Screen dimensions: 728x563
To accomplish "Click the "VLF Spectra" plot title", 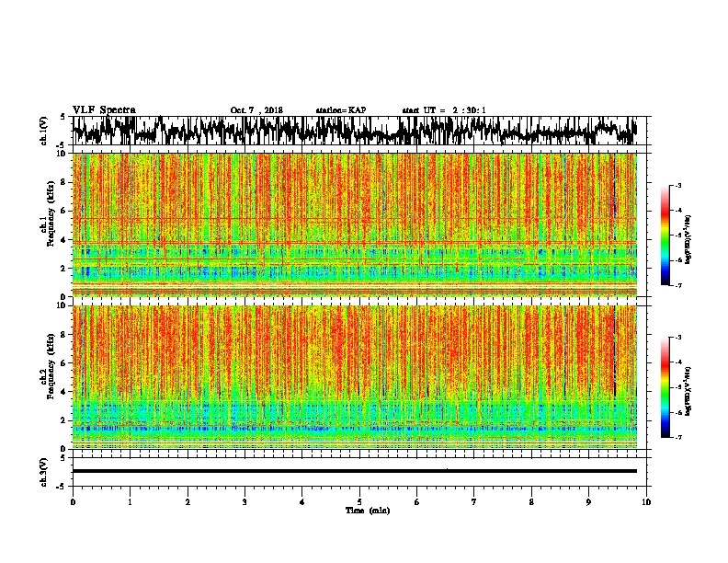I will pyautogui.click(x=104, y=110).
